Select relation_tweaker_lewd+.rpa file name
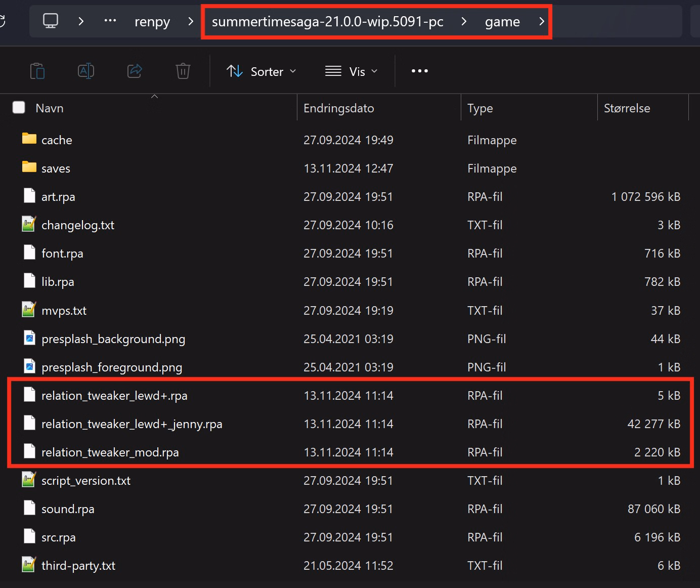This screenshot has width=700, height=588. 114,396
